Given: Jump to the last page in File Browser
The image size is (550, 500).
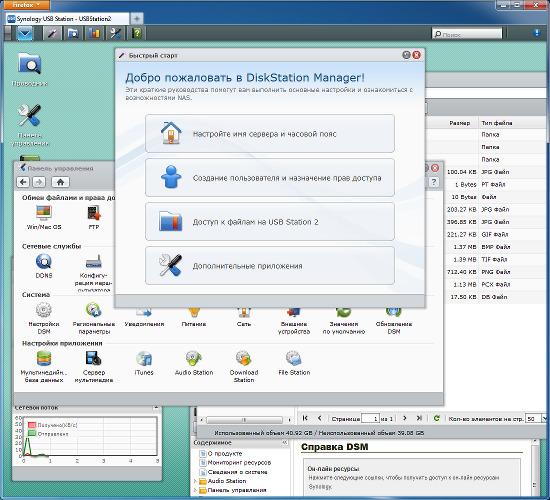Looking at the screenshot, I should click(419, 418).
